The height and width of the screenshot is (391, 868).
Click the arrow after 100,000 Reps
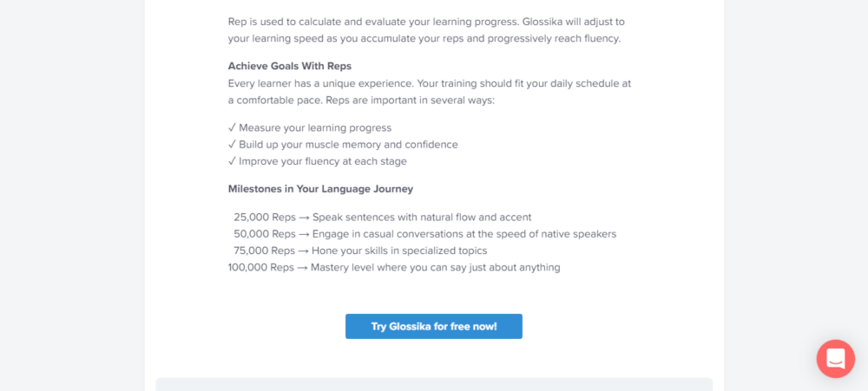(304, 267)
